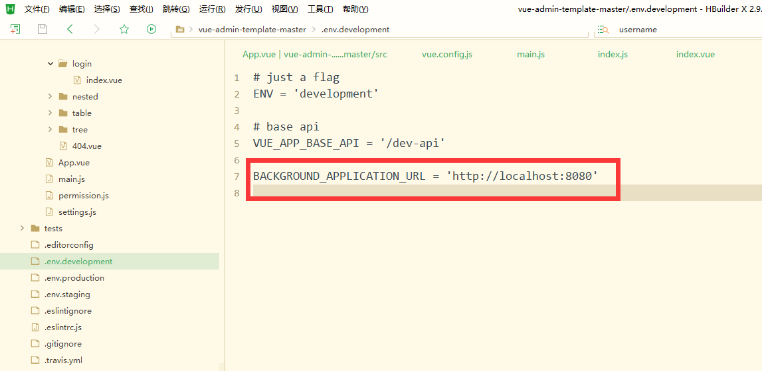Open .env.staging in file tree
Screen dimensions: 762x371
point(67,294)
